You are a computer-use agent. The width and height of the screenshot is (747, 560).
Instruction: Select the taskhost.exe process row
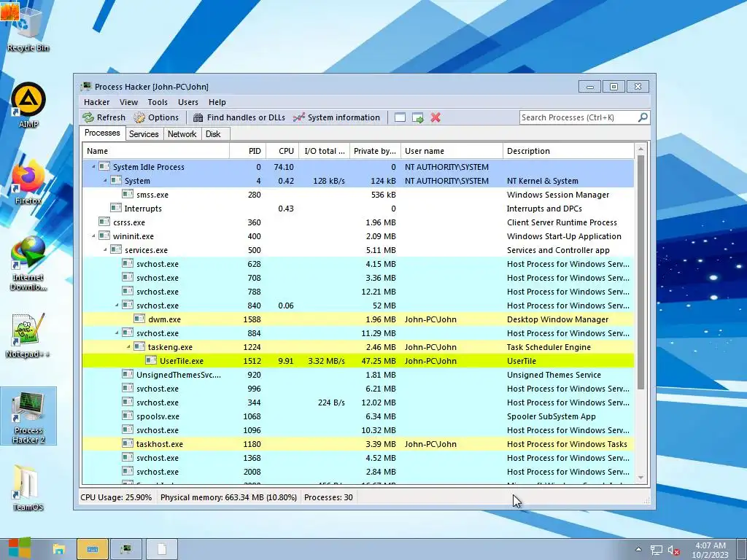(x=358, y=444)
